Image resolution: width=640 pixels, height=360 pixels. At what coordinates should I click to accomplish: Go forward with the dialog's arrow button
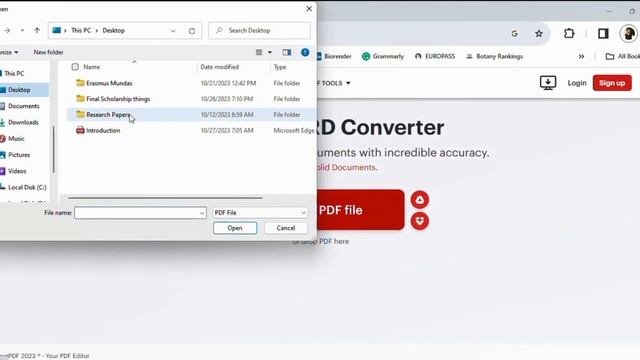tap(7, 31)
